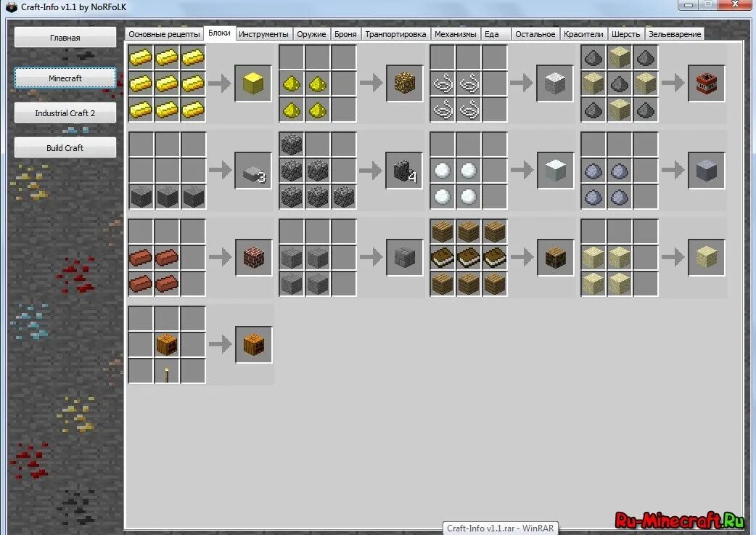Click the brick block result icon

254,258
